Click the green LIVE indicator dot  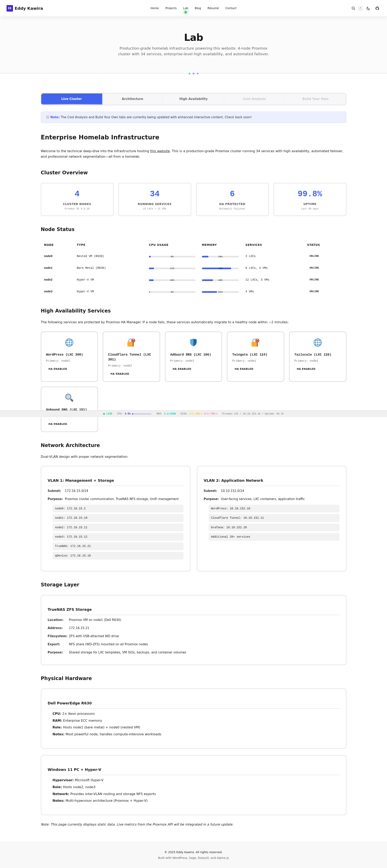(x=104, y=413)
